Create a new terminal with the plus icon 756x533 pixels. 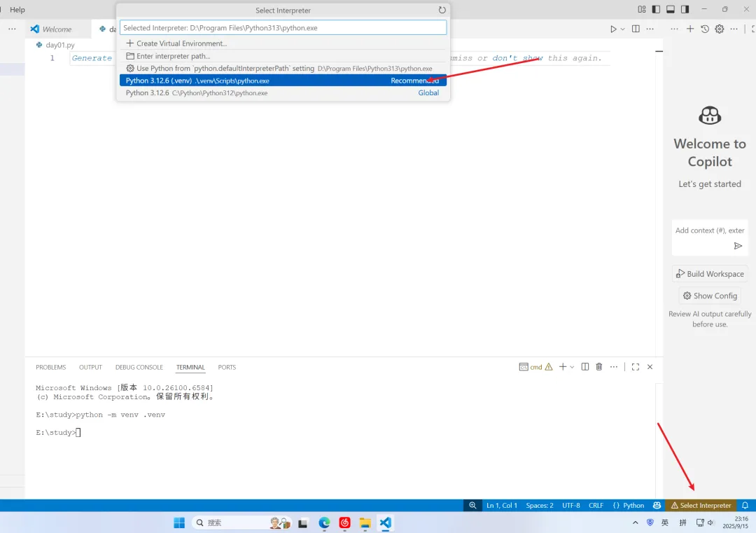pos(562,367)
